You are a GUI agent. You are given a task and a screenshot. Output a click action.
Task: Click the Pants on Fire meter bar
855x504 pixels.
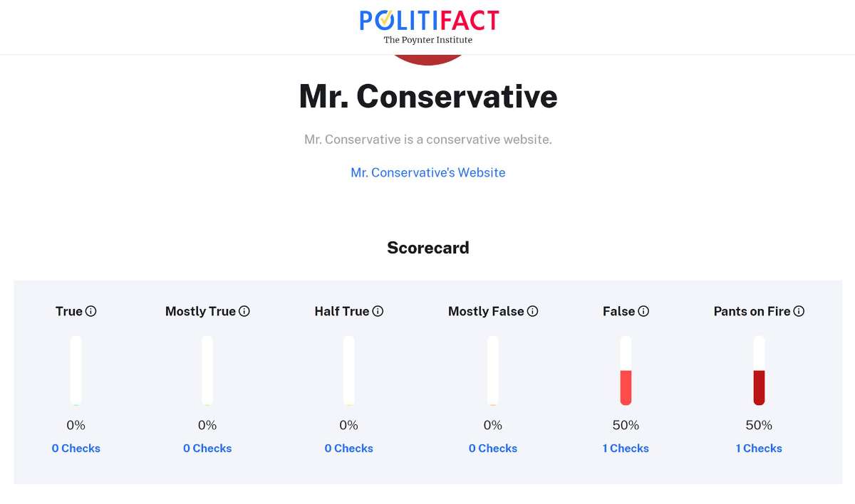(759, 371)
